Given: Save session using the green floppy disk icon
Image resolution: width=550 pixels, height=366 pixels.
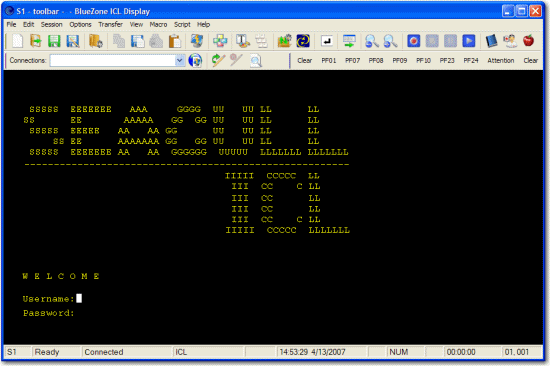Looking at the screenshot, I should point(54,41).
